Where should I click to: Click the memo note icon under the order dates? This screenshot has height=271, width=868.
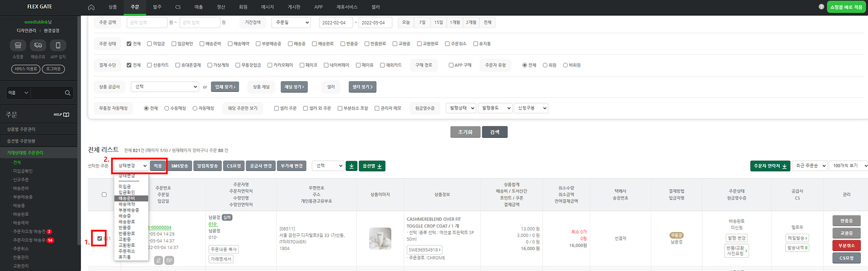click(x=170, y=260)
